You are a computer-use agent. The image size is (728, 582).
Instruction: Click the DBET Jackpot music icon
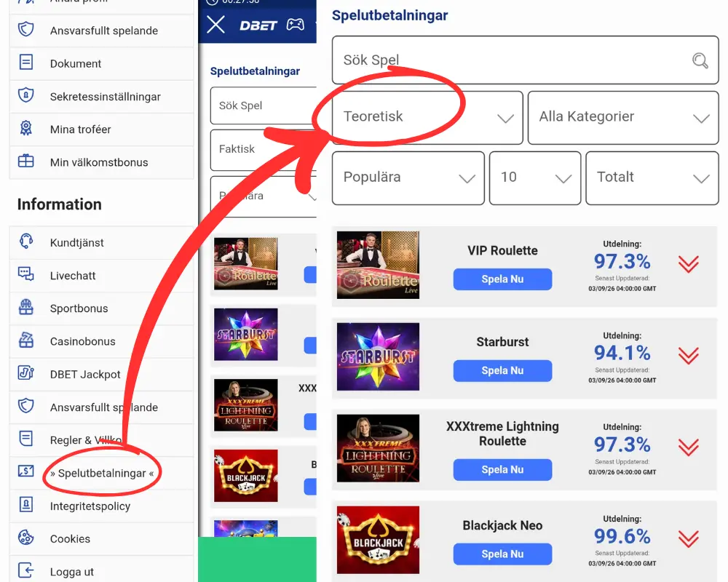(26, 372)
